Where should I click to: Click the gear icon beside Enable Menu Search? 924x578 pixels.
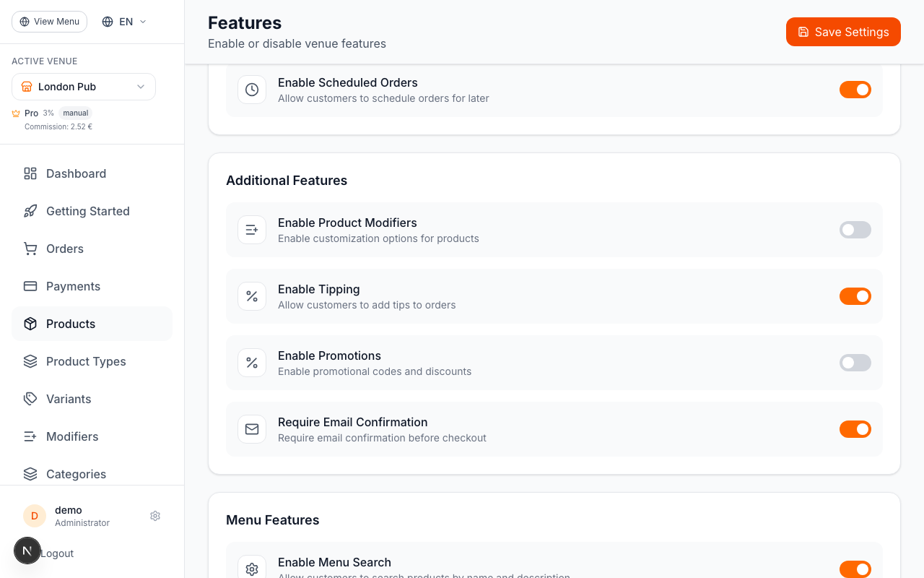tap(251, 569)
